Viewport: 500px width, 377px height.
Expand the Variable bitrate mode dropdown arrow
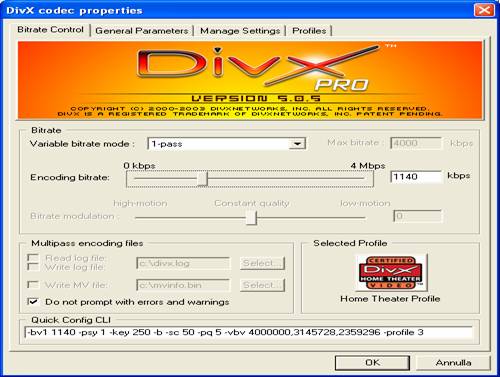[297, 144]
